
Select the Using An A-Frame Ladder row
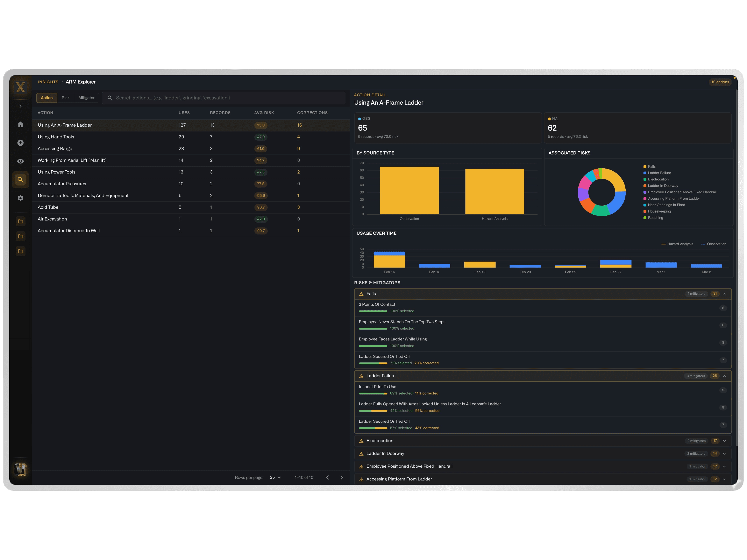[x=191, y=125]
